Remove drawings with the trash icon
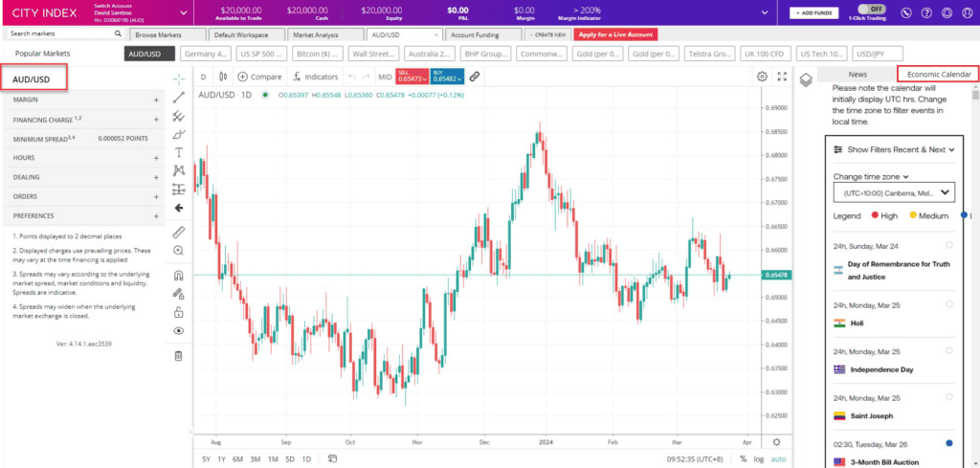The height and width of the screenshot is (468, 980). coord(179,356)
